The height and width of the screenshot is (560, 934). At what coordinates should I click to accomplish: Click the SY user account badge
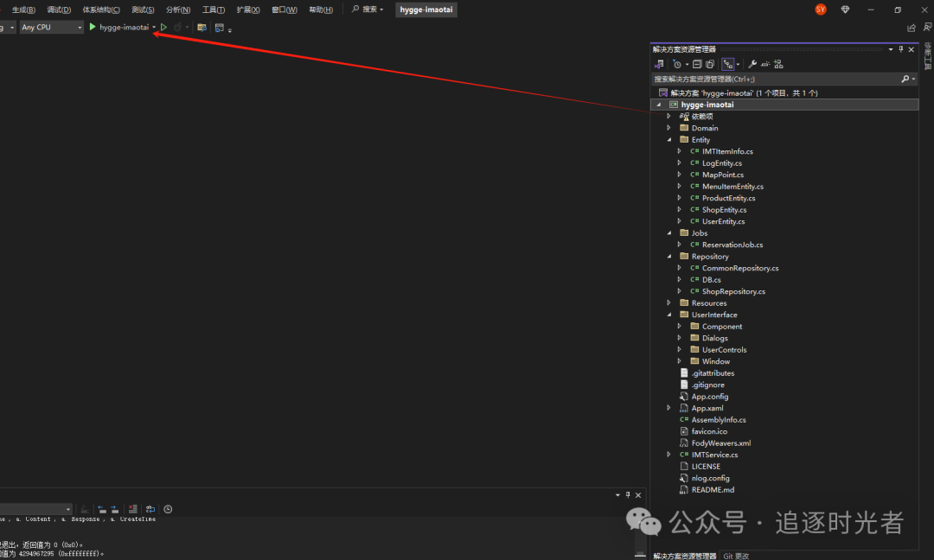pos(820,10)
